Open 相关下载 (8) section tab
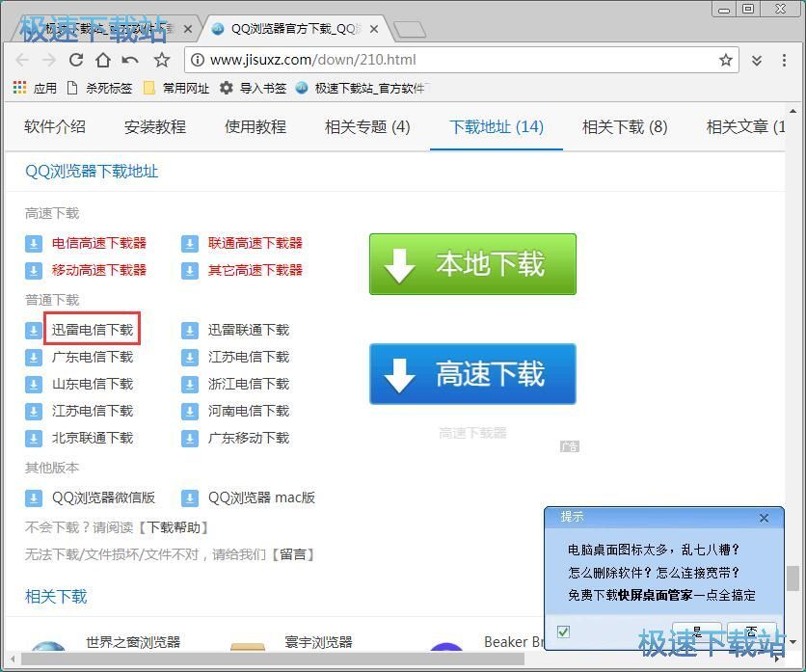Screen dimensions: 806x672 click(625, 126)
